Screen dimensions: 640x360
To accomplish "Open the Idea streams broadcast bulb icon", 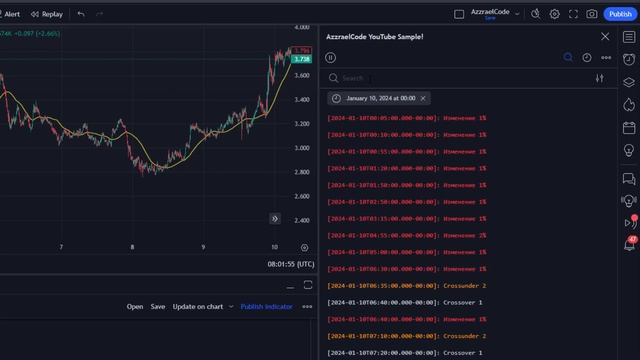I will pyautogui.click(x=629, y=201).
